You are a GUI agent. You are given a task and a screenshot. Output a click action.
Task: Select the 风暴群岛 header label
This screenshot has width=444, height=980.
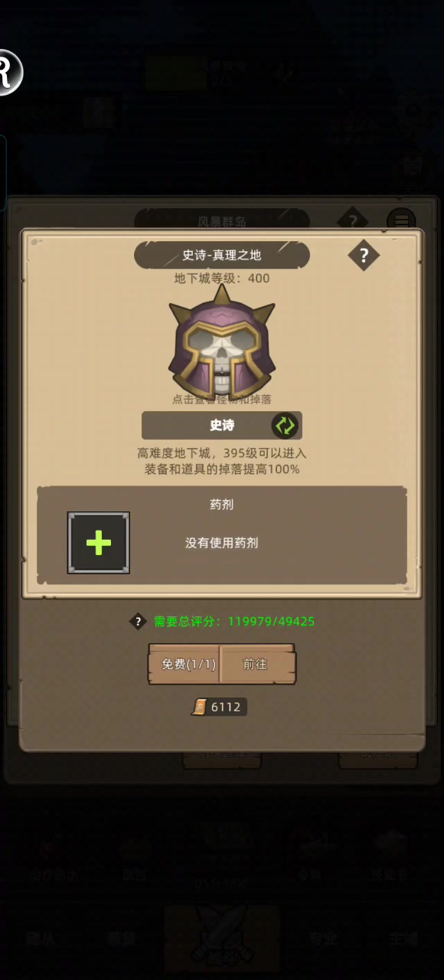222,221
